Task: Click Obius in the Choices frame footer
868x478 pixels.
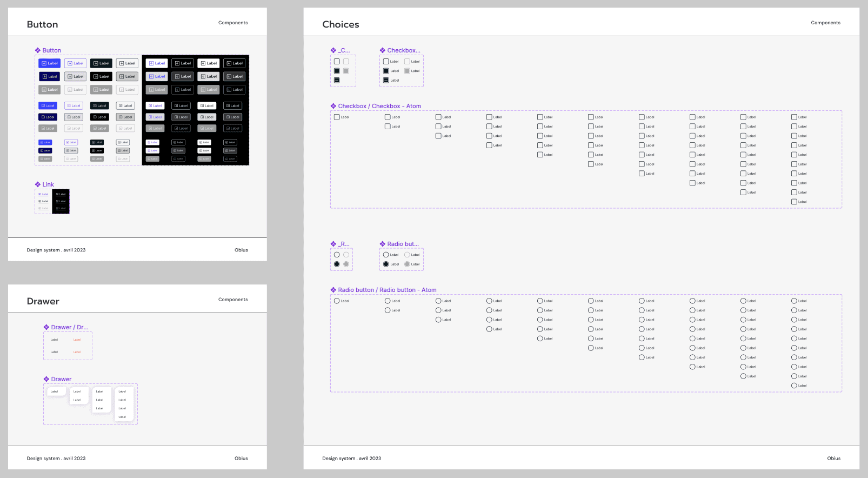Action: coord(833,458)
